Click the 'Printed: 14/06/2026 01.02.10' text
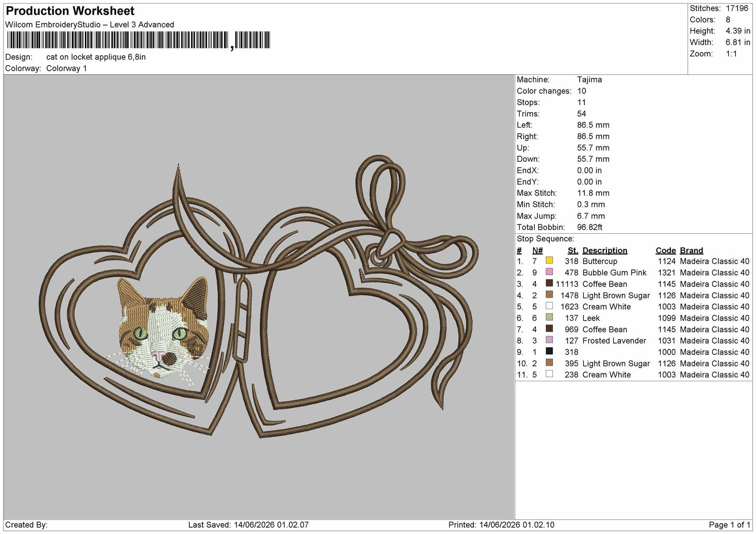The width and height of the screenshot is (756, 534). coord(501,525)
